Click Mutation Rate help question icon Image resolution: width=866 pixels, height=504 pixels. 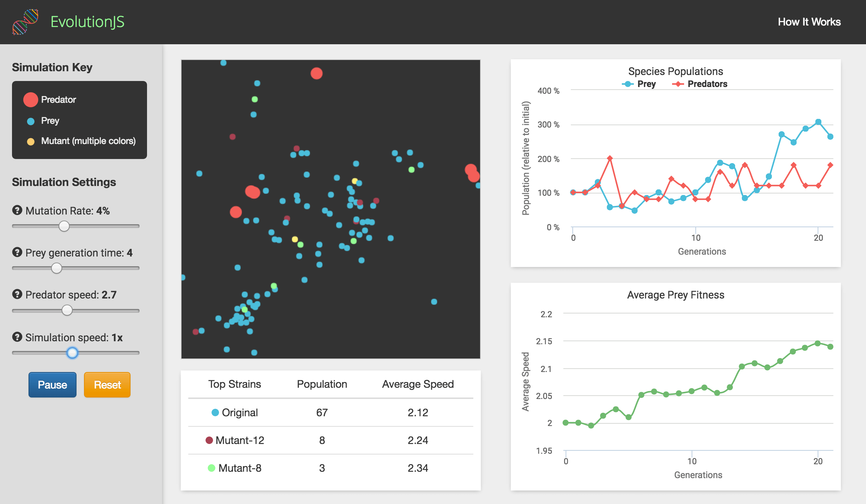pos(17,210)
